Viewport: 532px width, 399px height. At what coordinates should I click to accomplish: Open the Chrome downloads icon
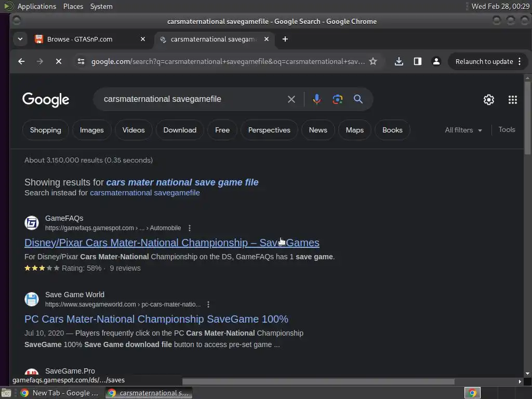[x=399, y=61]
